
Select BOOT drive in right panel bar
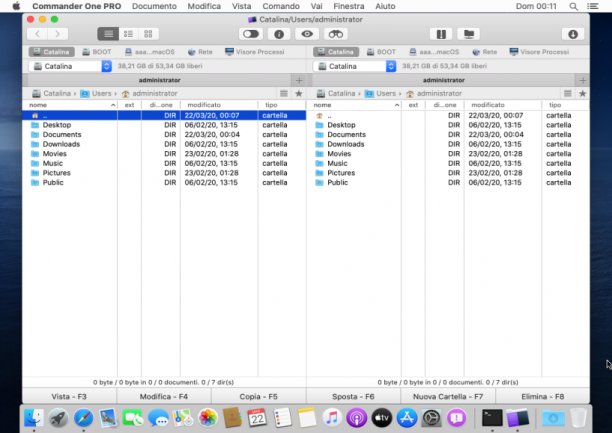[x=381, y=52]
